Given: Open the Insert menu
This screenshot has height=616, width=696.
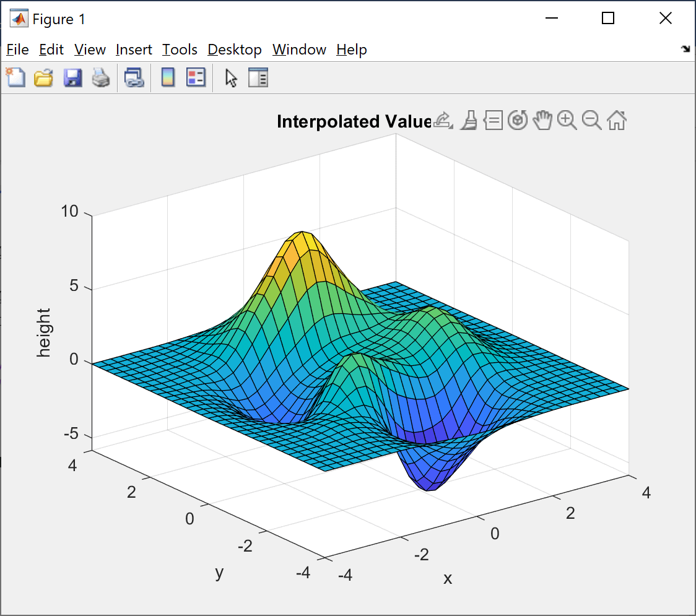Looking at the screenshot, I should pos(133,50).
